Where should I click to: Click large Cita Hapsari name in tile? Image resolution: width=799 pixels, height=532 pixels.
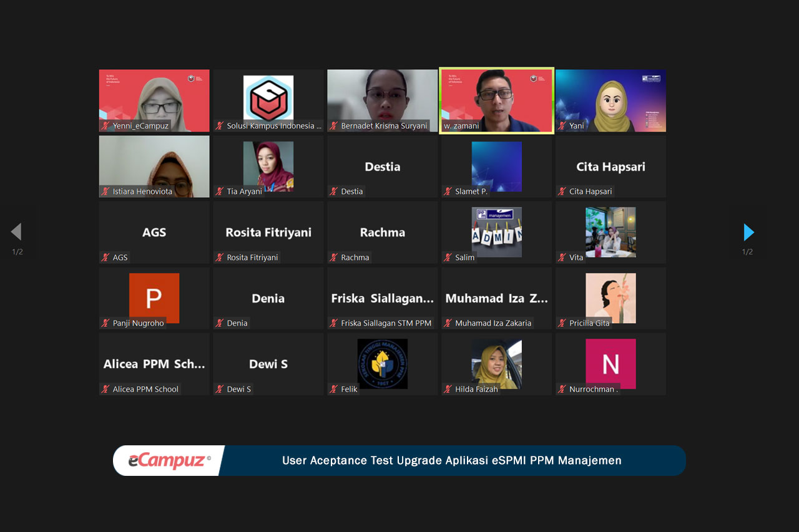point(611,167)
